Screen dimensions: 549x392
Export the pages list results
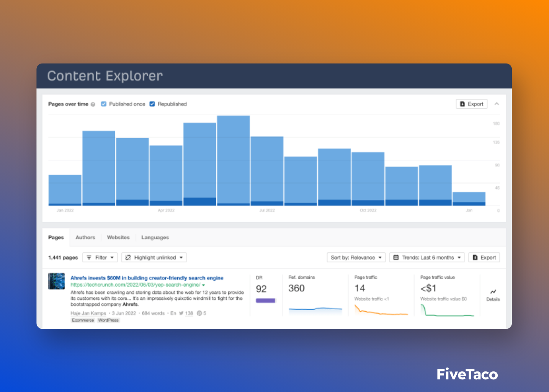tap(484, 258)
